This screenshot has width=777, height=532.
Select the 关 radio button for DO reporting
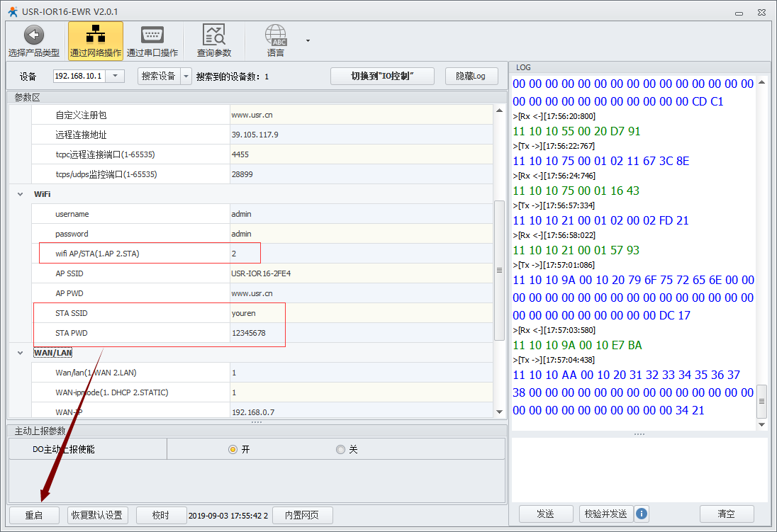pyautogui.click(x=340, y=449)
